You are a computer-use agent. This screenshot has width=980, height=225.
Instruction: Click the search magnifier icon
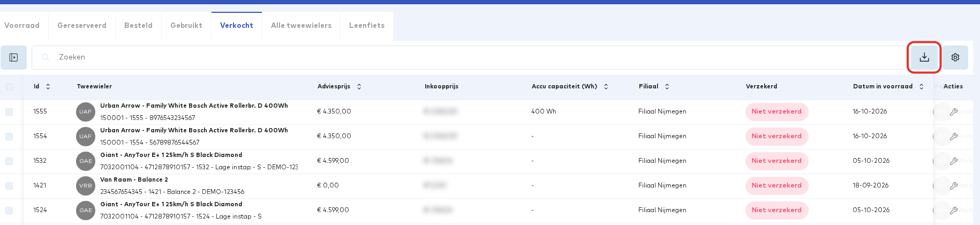tap(46, 57)
